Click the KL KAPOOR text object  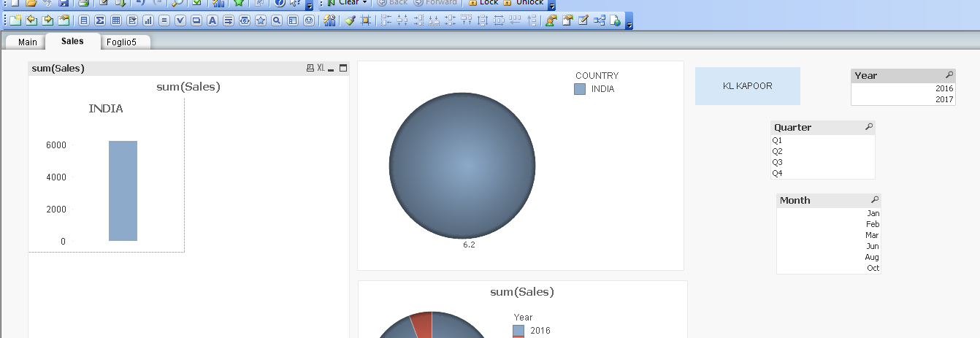point(748,86)
